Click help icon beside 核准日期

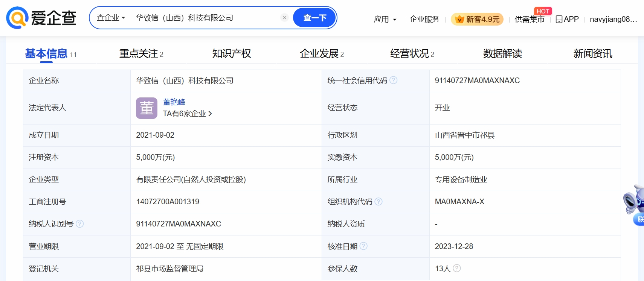[363, 246]
